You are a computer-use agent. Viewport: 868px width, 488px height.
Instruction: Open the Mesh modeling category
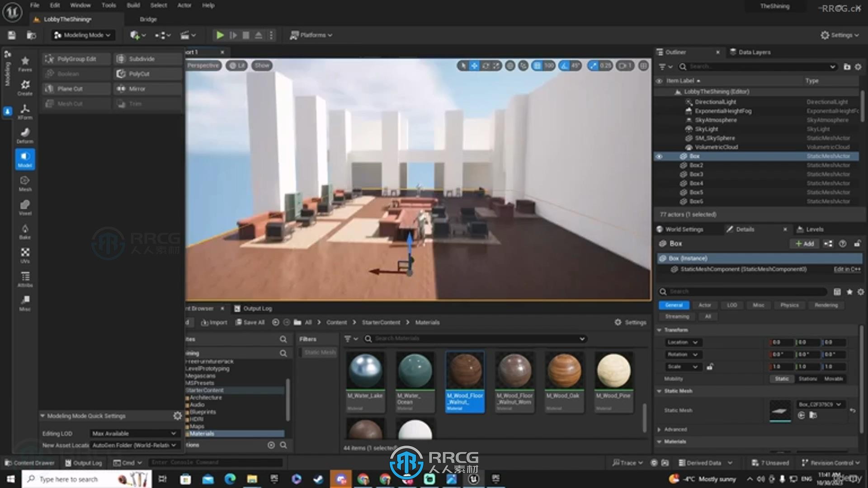click(x=25, y=183)
